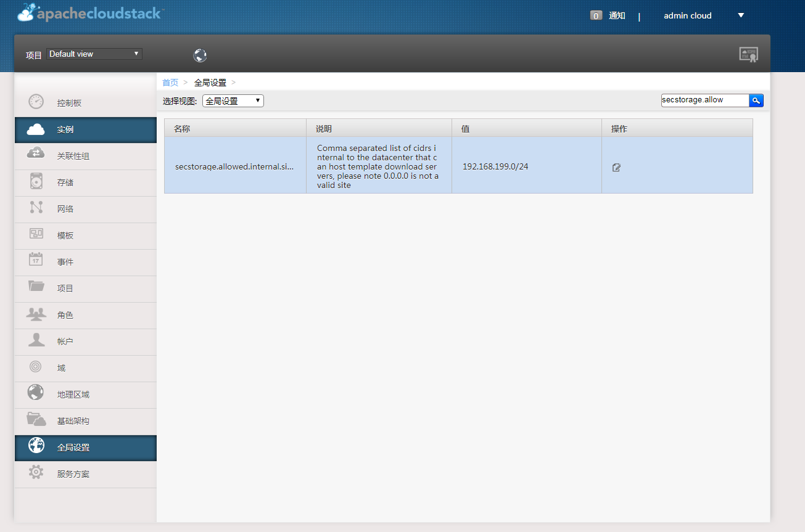The width and height of the screenshot is (805, 532).
Task: Click inside the secstorage.allow search field
Action: [x=704, y=99]
